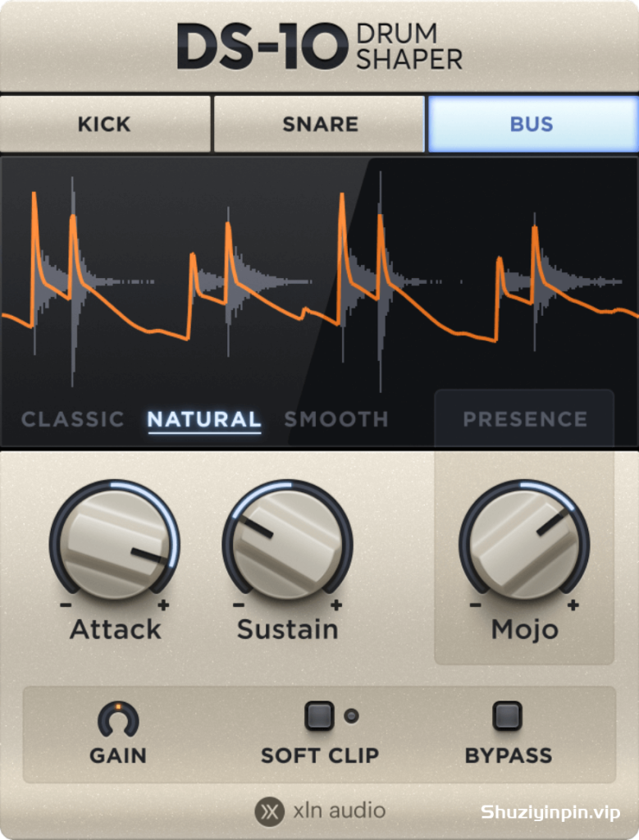Viewport: 639px width, 840px height.
Task: Click the Attack knob
Action: [115, 543]
